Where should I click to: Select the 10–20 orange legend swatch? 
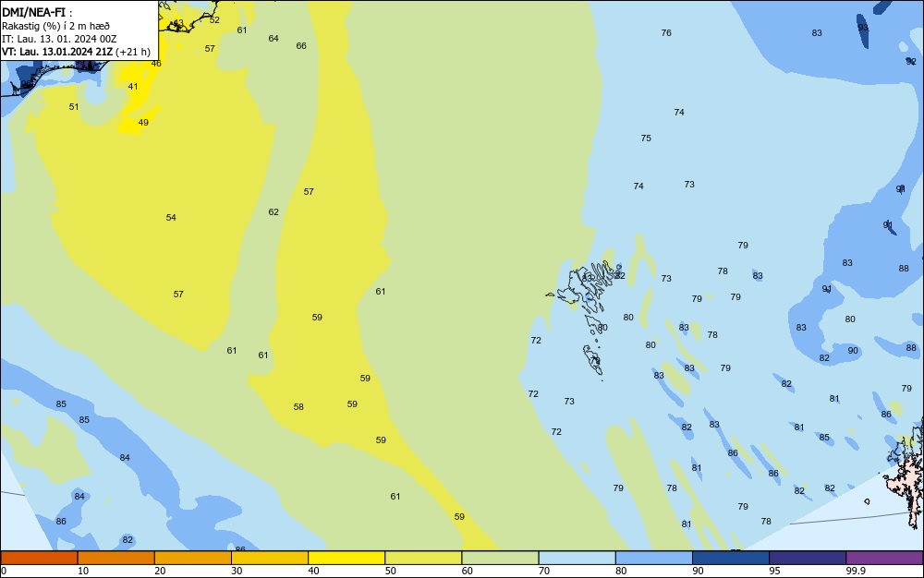click(116, 558)
